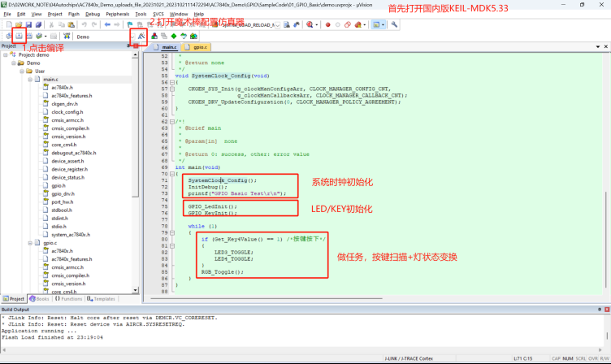Open the Tools menu
This screenshot has width=611, height=364.
[x=141, y=14]
